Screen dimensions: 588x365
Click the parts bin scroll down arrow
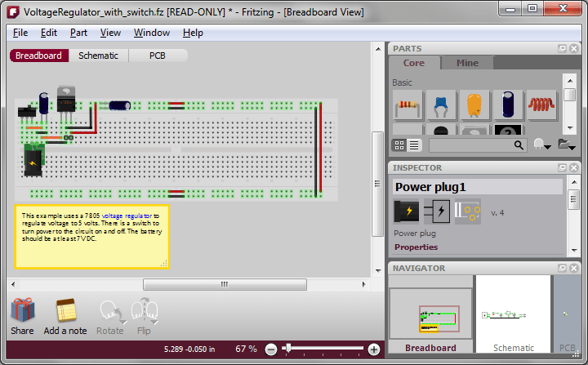point(570,127)
